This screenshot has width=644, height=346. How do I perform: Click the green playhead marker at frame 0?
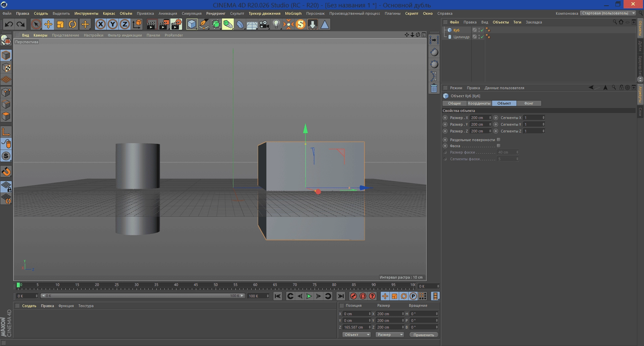tap(18, 285)
